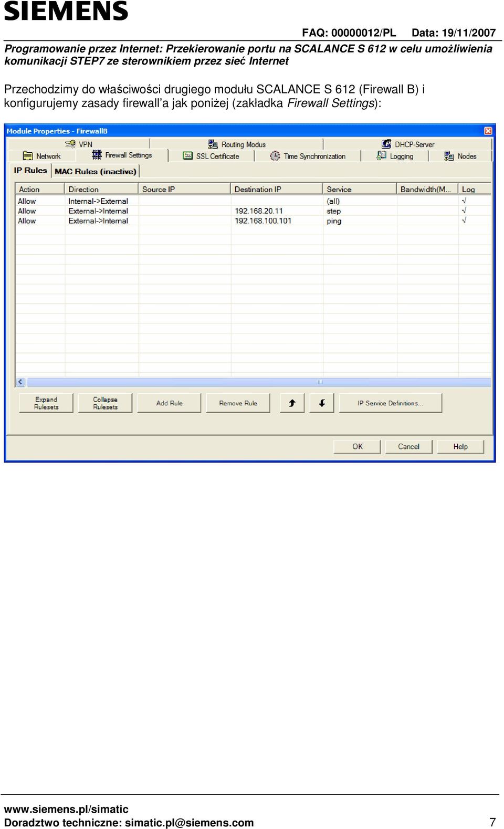Click the Remove Rule button

[238, 403]
